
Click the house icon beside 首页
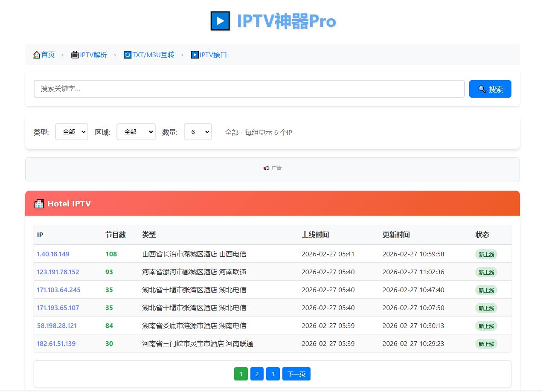pos(37,55)
